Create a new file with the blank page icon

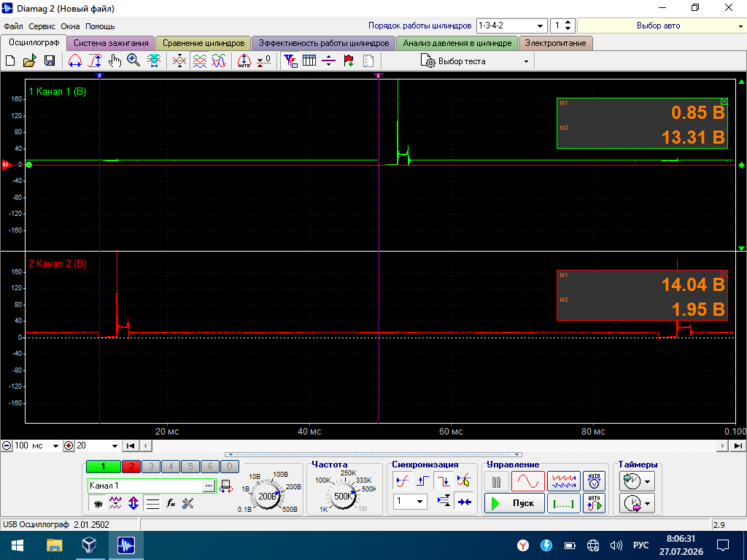10,61
